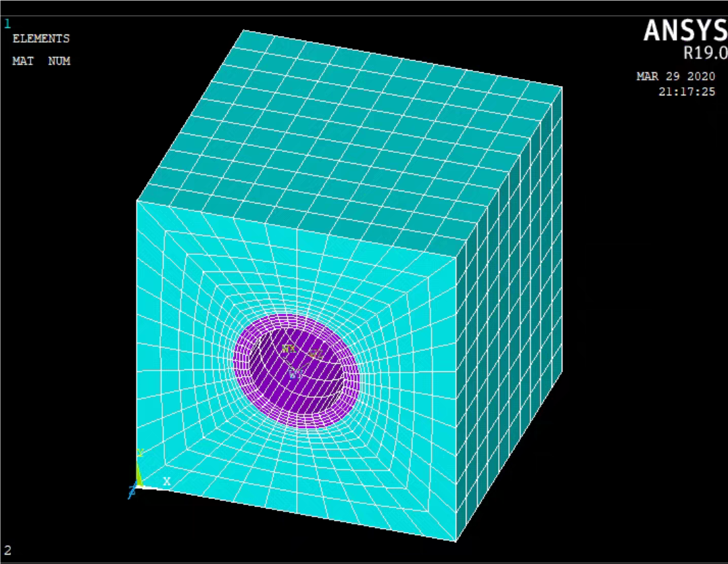Click the Y axis label of the global triad
Viewport: 728px width, 564px height.
[x=140, y=452]
